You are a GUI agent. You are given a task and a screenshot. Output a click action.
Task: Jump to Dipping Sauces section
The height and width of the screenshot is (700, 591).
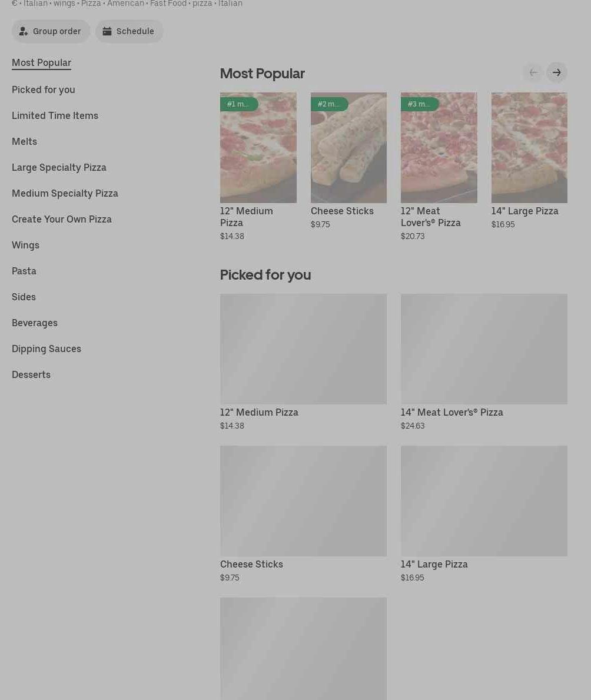point(47,349)
